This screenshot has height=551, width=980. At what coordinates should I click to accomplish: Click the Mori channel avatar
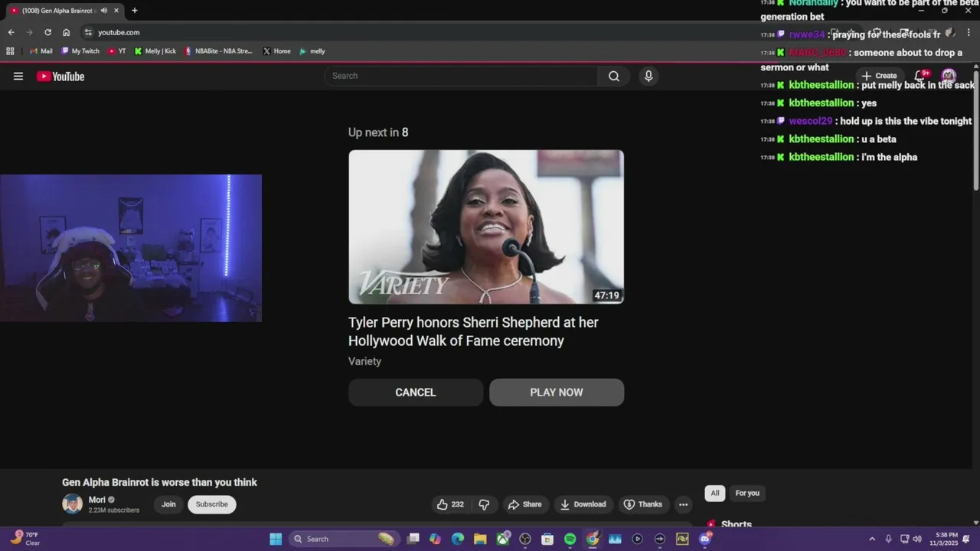[x=72, y=504]
